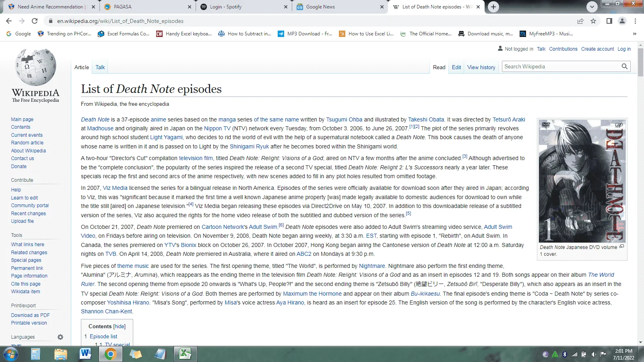Click the scrollbar down arrow
This screenshot has height=362, width=644.
coord(640,342)
